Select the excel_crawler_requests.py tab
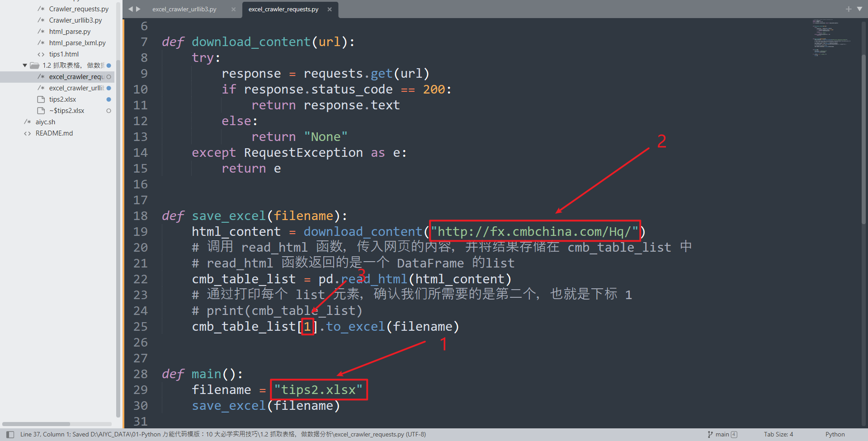Viewport: 868px width, 441px height. (283, 9)
